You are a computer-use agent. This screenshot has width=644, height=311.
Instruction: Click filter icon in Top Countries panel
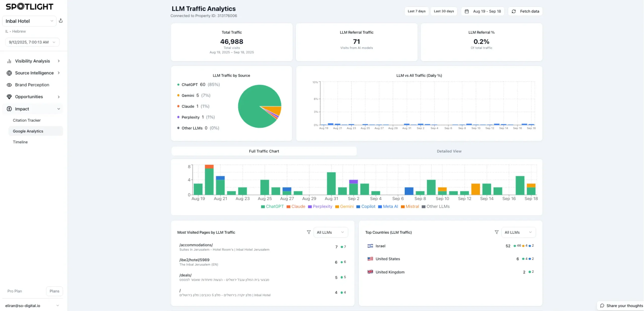[496, 232]
